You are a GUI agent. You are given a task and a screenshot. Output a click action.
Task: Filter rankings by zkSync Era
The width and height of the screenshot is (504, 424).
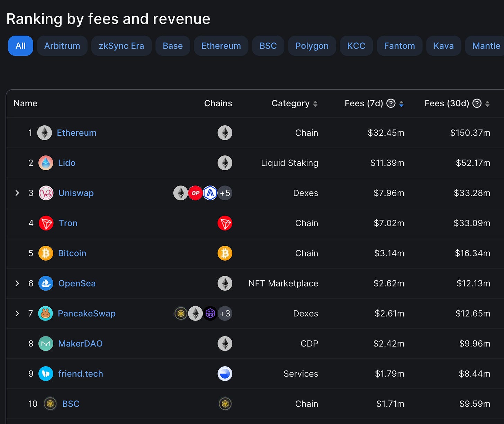coord(121,46)
